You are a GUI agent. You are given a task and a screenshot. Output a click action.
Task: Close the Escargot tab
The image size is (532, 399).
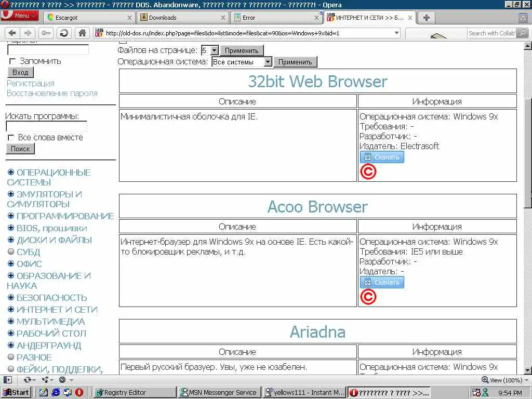click(129, 18)
